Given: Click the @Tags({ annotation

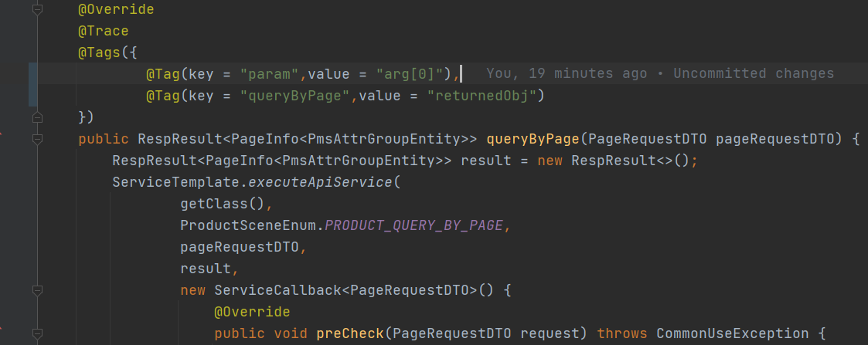Looking at the screenshot, I should (107, 53).
